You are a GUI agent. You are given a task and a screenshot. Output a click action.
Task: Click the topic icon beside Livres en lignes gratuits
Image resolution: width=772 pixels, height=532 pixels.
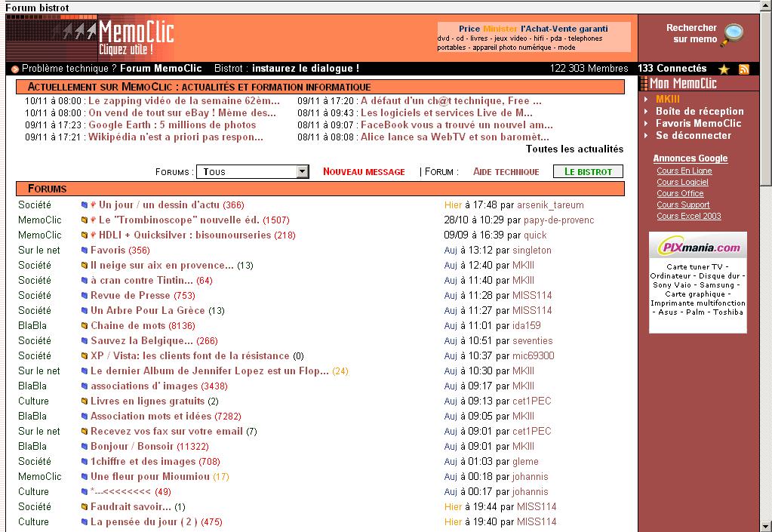[x=85, y=401]
